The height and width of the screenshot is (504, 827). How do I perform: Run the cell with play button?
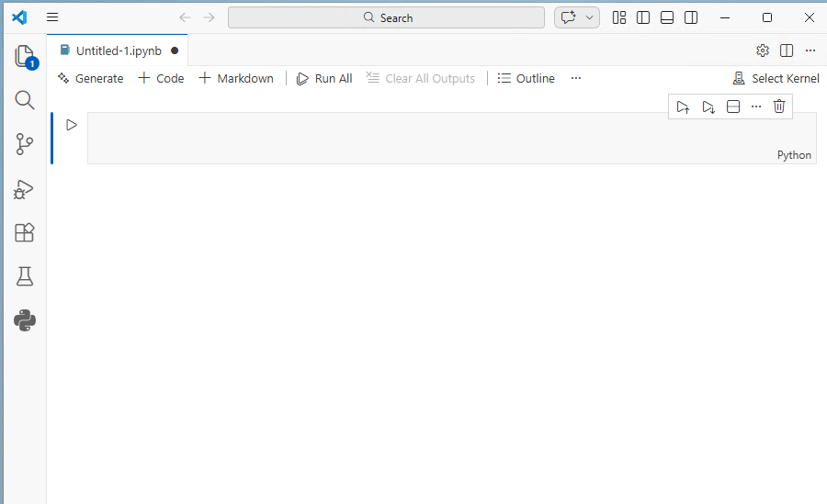click(71, 125)
